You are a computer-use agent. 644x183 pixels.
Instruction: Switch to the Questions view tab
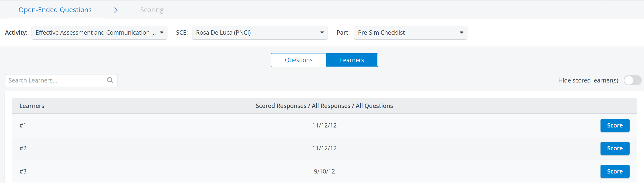[x=298, y=60]
